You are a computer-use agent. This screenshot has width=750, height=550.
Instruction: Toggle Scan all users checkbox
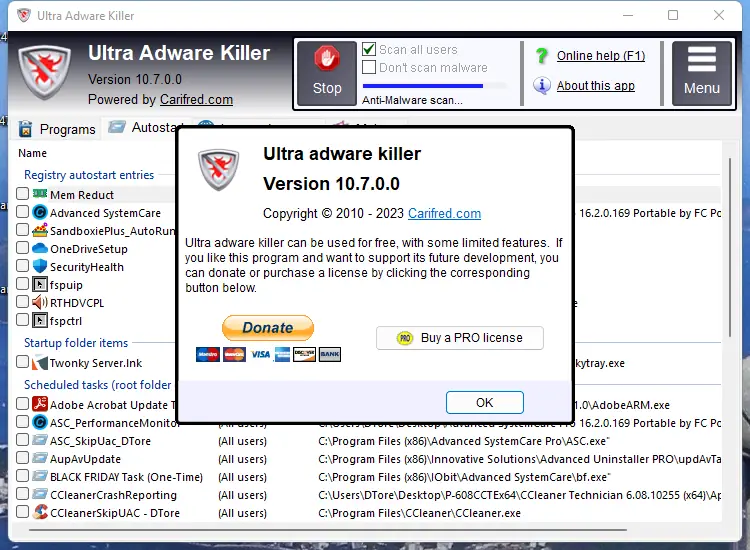pyautogui.click(x=369, y=49)
